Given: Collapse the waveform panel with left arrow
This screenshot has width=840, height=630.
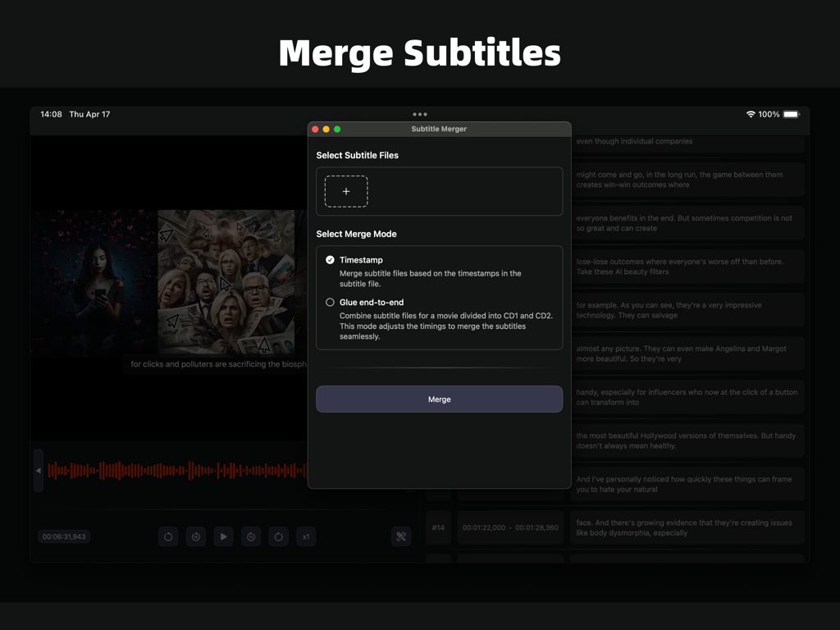Looking at the screenshot, I should 38,470.
